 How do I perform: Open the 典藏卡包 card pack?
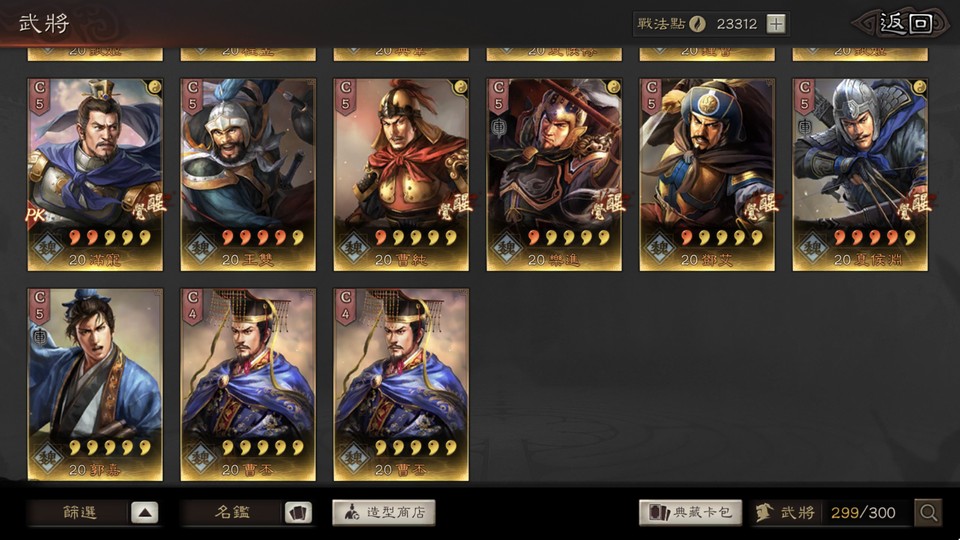(691, 512)
